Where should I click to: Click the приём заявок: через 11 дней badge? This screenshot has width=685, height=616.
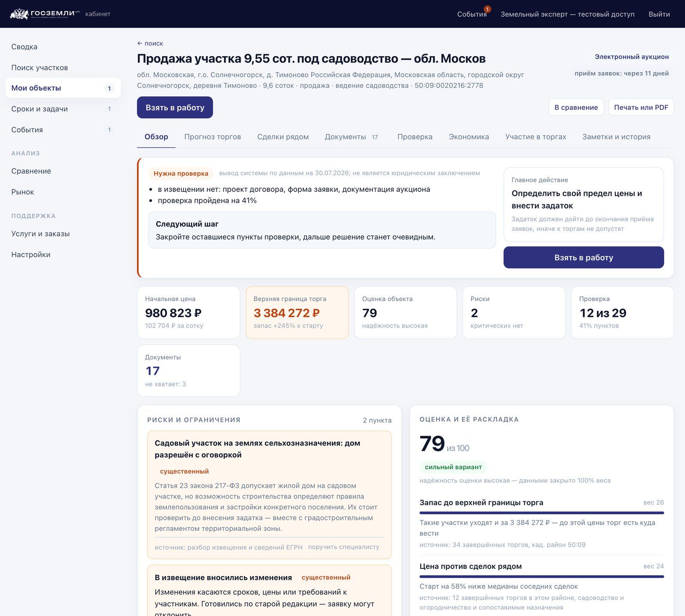click(x=621, y=73)
